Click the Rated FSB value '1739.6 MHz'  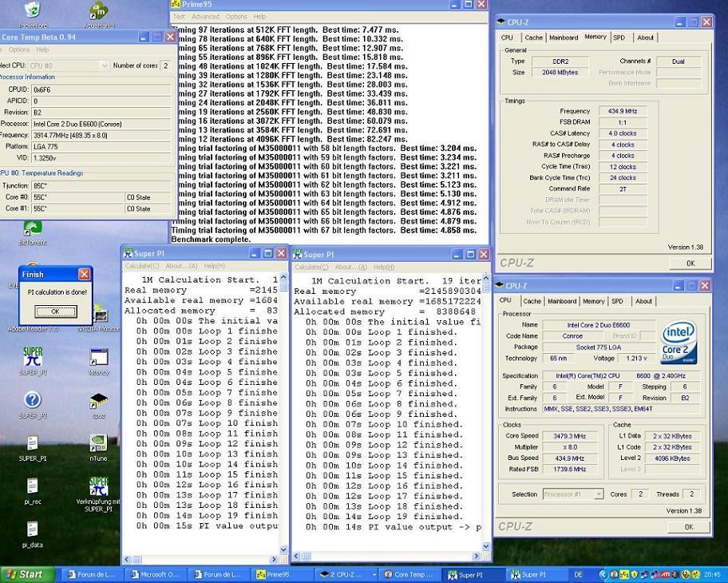[569, 469]
